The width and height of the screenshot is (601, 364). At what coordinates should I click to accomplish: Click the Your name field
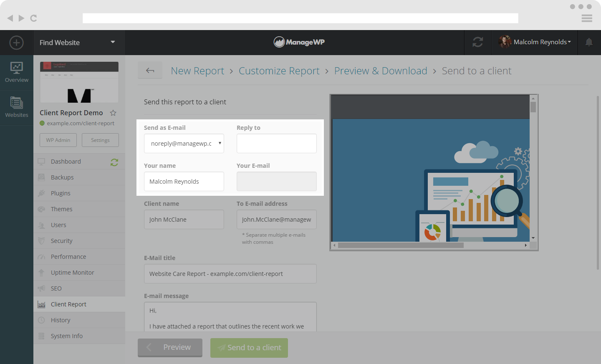point(184,181)
